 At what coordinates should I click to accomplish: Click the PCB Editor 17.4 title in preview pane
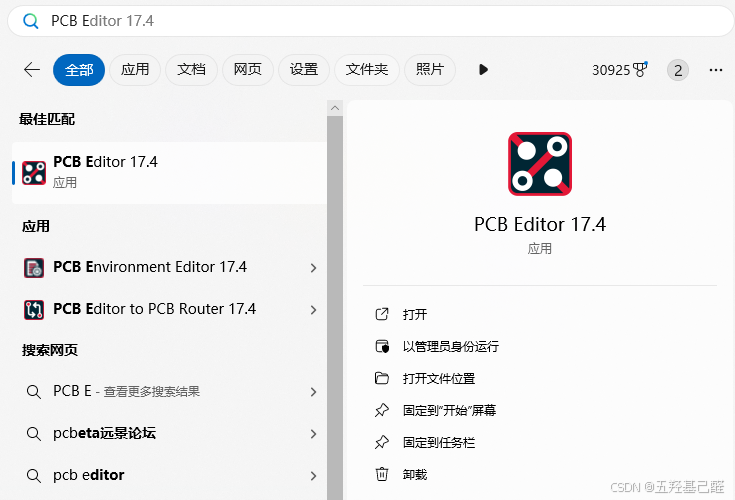tap(540, 224)
